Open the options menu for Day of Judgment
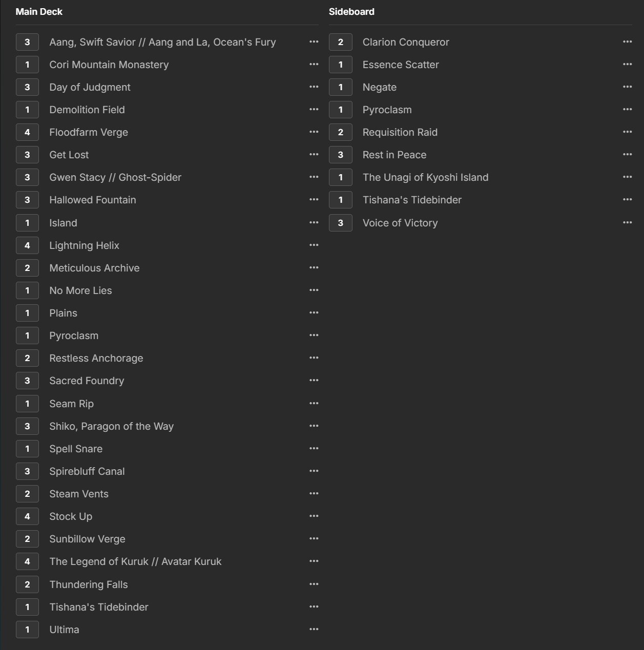The image size is (644, 650). pos(314,87)
